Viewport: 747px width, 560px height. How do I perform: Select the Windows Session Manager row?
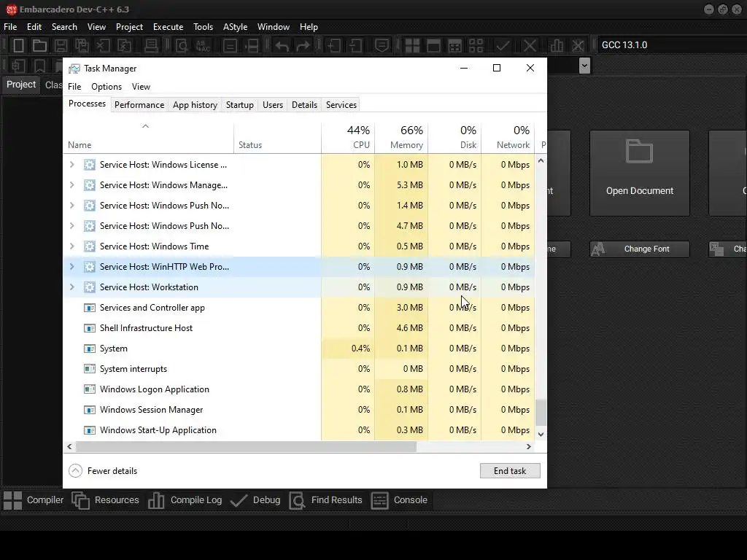click(x=298, y=410)
